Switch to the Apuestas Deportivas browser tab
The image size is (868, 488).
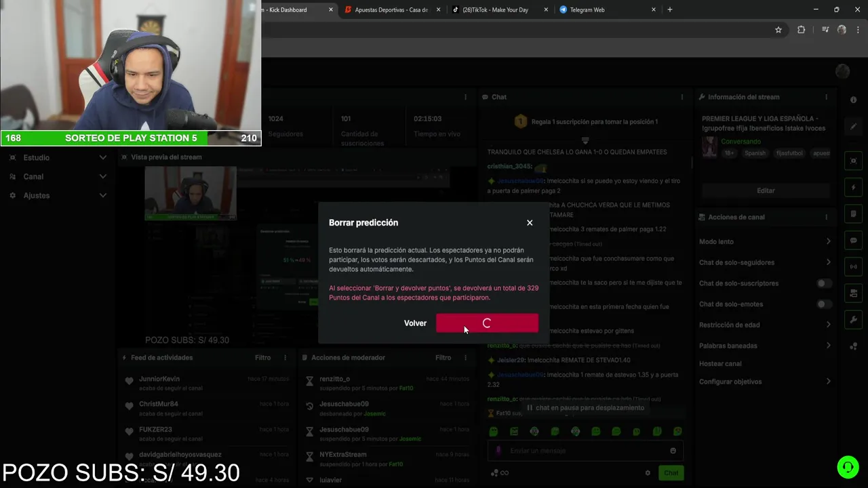pos(391,9)
